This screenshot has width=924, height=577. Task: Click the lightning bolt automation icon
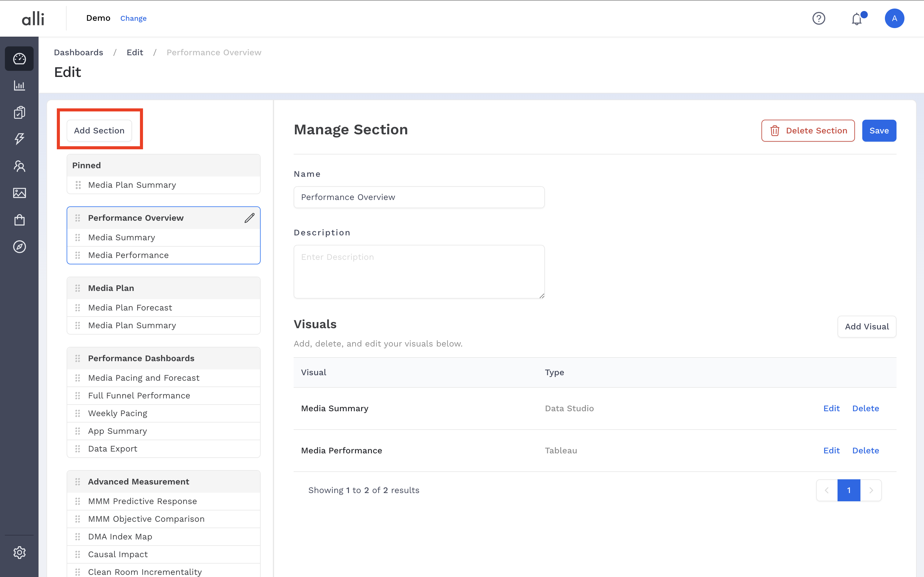click(x=19, y=139)
